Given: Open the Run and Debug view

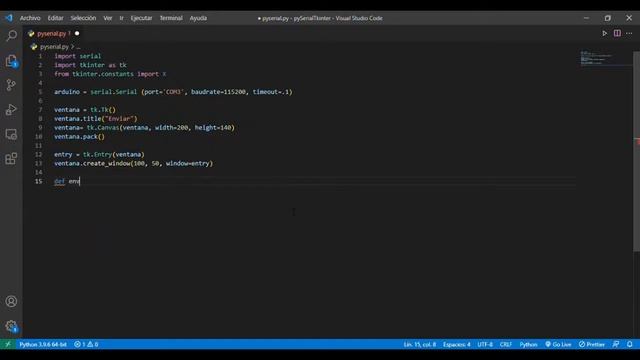Looking at the screenshot, I should tap(11, 109).
